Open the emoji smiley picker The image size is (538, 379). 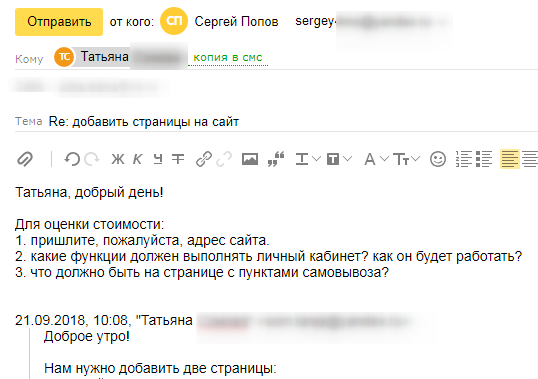pyautogui.click(x=438, y=159)
